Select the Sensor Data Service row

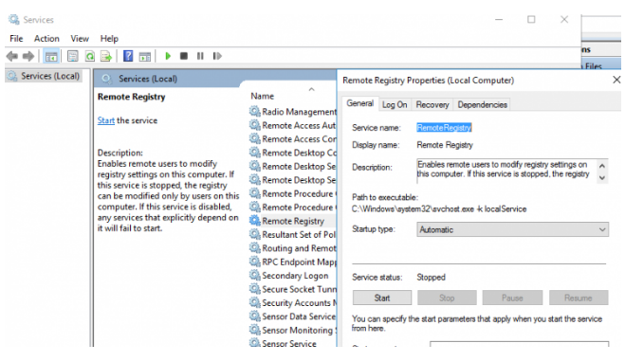click(x=293, y=316)
